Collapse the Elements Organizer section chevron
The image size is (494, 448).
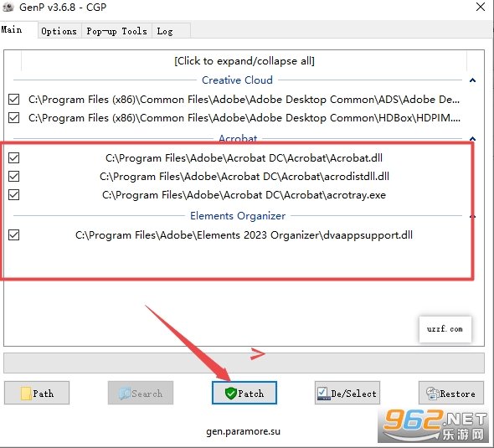click(472, 216)
